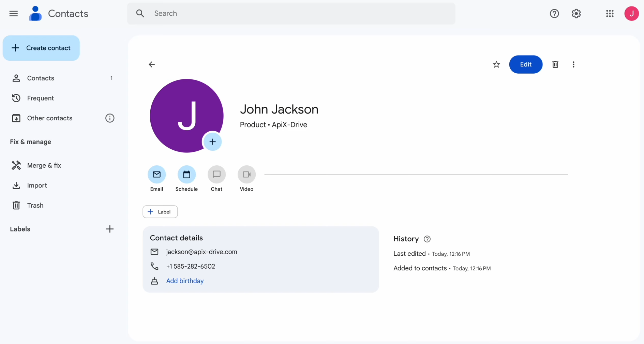
Task: Click the Email action icon
Action: pyautogui.click(x=156, y=174)
